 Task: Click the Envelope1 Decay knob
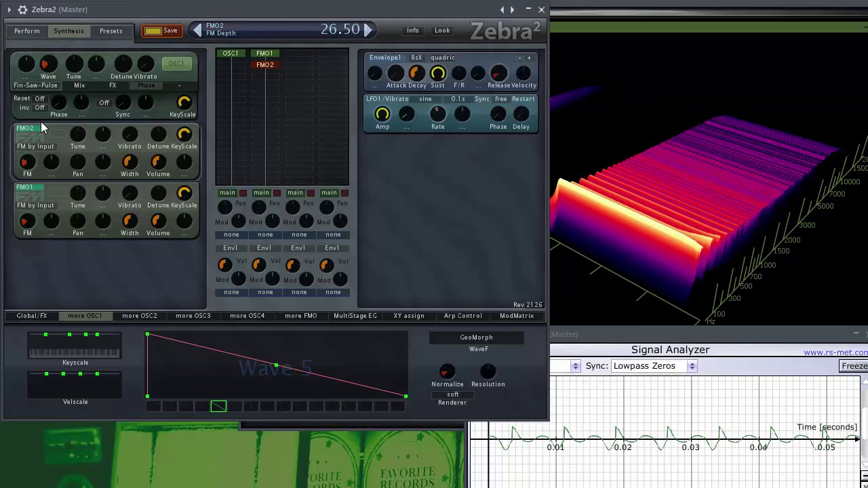pyautogui.click(x=416, y=73)
